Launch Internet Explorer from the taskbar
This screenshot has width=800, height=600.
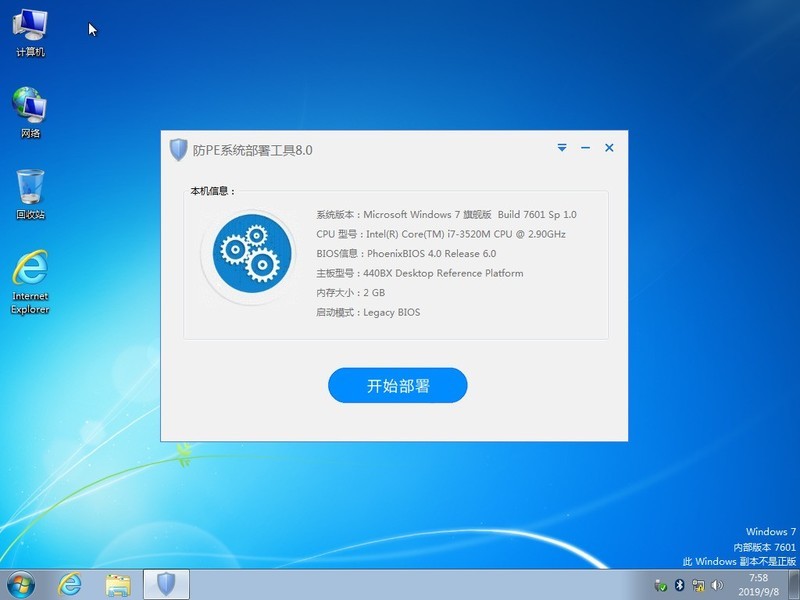pyautogui.click(x=69, y=585)
